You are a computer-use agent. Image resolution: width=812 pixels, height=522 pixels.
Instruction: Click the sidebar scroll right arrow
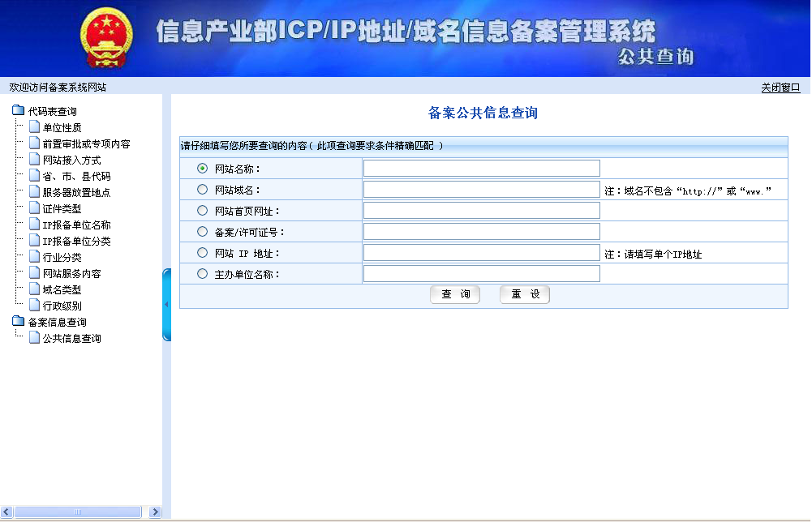pos(155,511)
